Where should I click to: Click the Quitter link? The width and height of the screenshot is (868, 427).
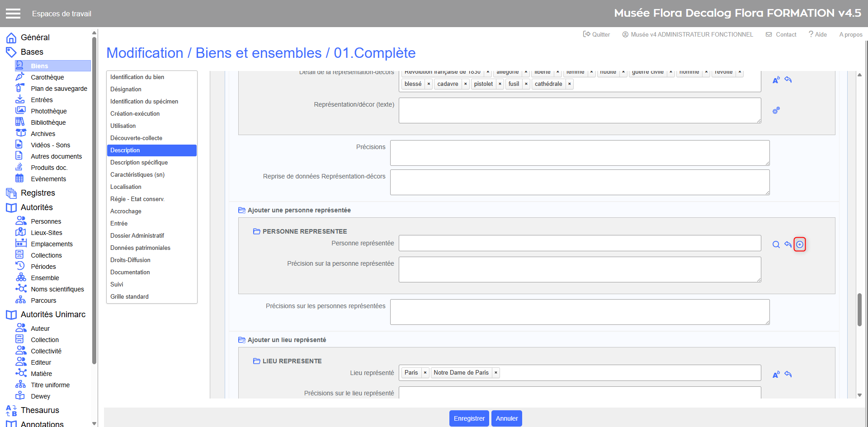(596, 34)
